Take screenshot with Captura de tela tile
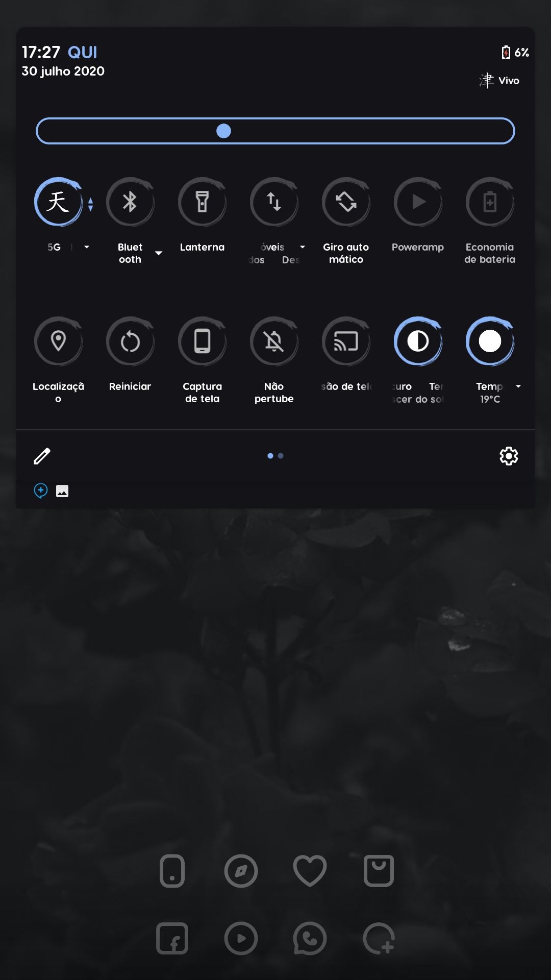Screen dimensions: 551x980 (202, 341)
